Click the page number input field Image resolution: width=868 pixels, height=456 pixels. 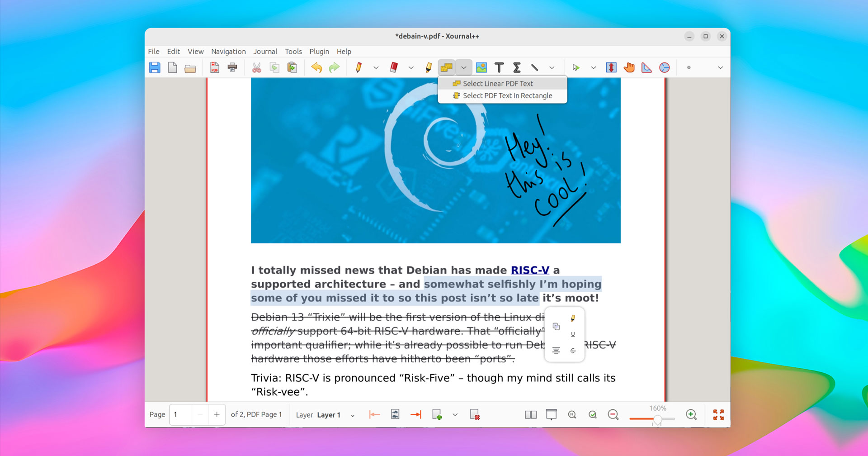point(181,415)
